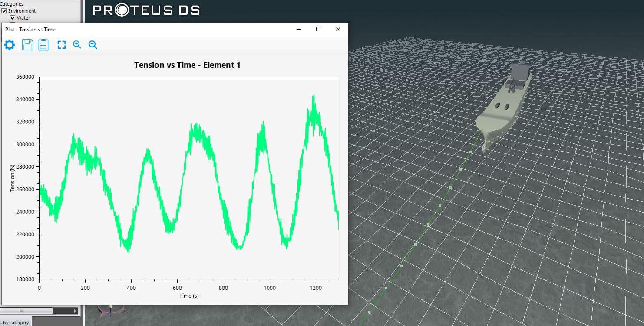Open plot settings with the gear icon

pos(9,45)
